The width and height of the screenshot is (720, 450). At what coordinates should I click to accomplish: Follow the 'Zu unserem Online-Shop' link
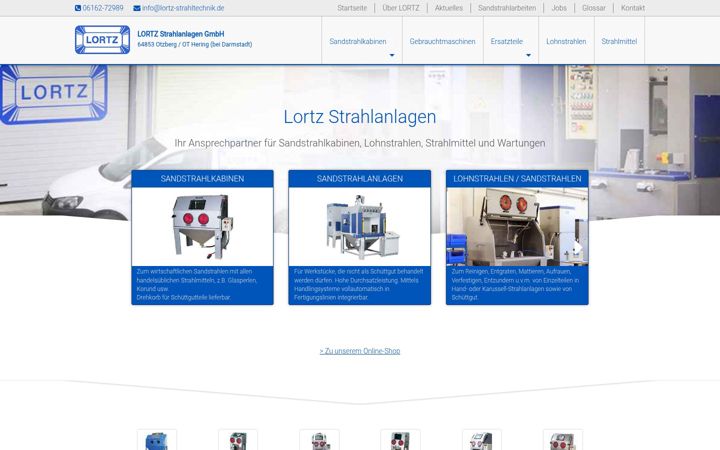pos(360,351)
